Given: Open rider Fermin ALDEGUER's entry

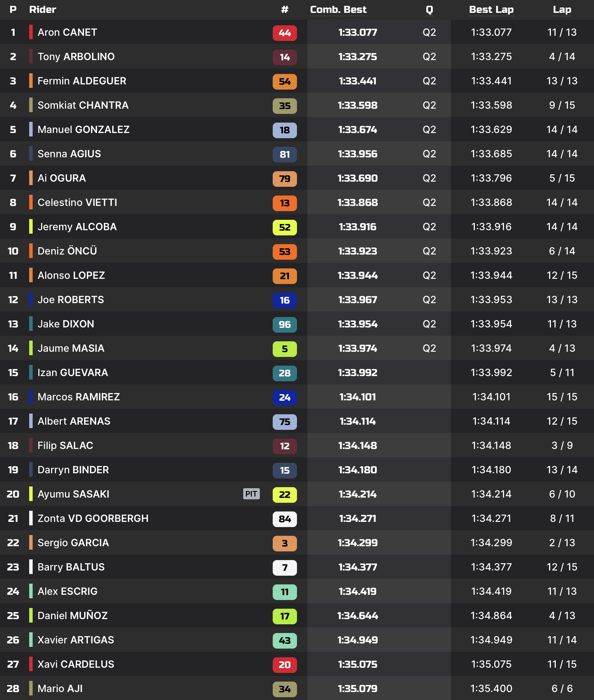Looking at the screenshot, I should [x=82, y=81].
